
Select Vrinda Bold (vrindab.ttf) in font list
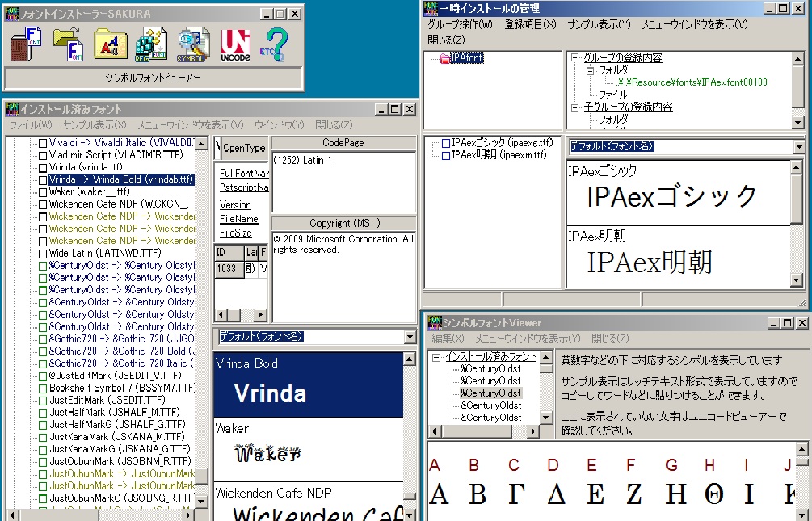[x=121, y=179]
